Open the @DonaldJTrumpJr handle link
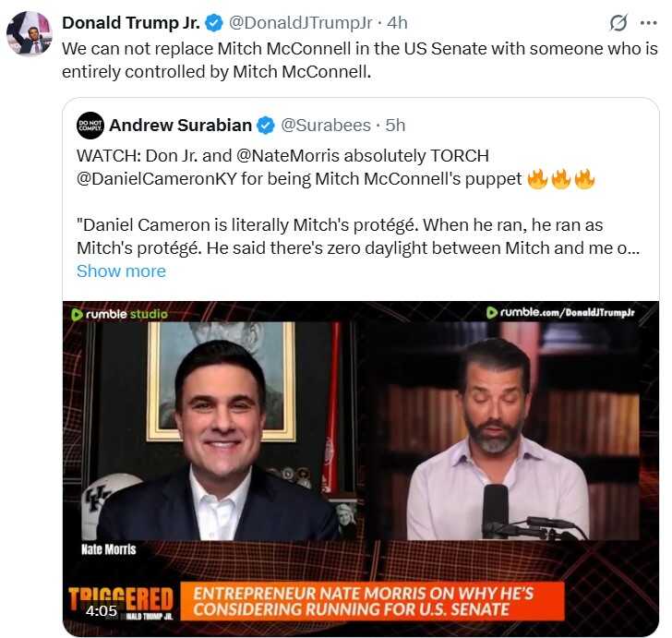Image resolution: width=672 pixels, height=638 pixels. 300,22
